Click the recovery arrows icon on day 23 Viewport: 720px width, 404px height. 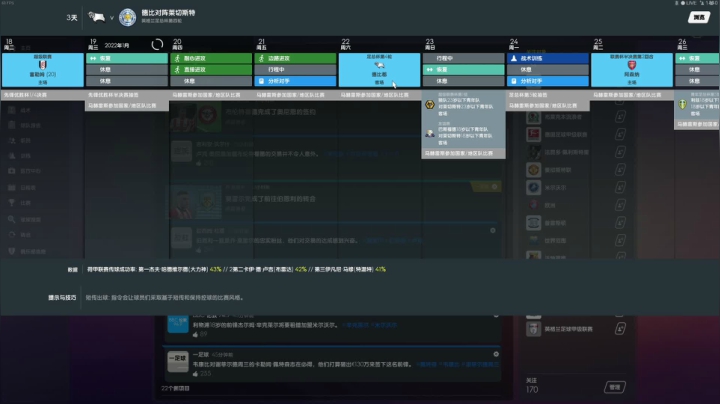(x=430, y=69)
